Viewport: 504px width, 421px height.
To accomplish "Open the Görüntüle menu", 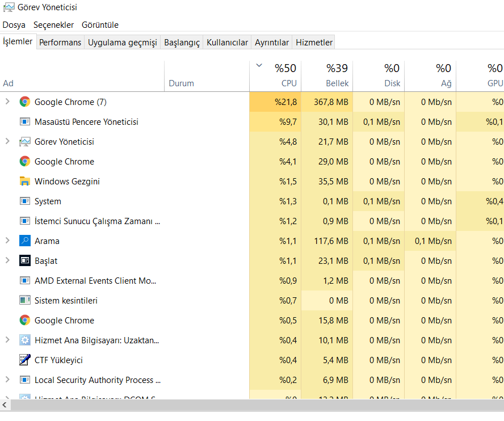I will pos(100,25).
